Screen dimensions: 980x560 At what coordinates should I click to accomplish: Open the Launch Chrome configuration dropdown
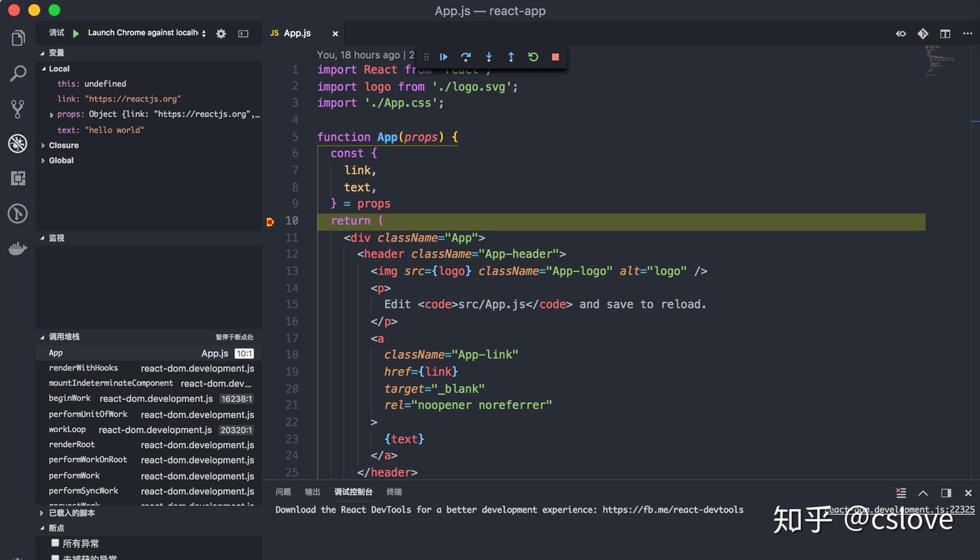[x=147, y=33]
